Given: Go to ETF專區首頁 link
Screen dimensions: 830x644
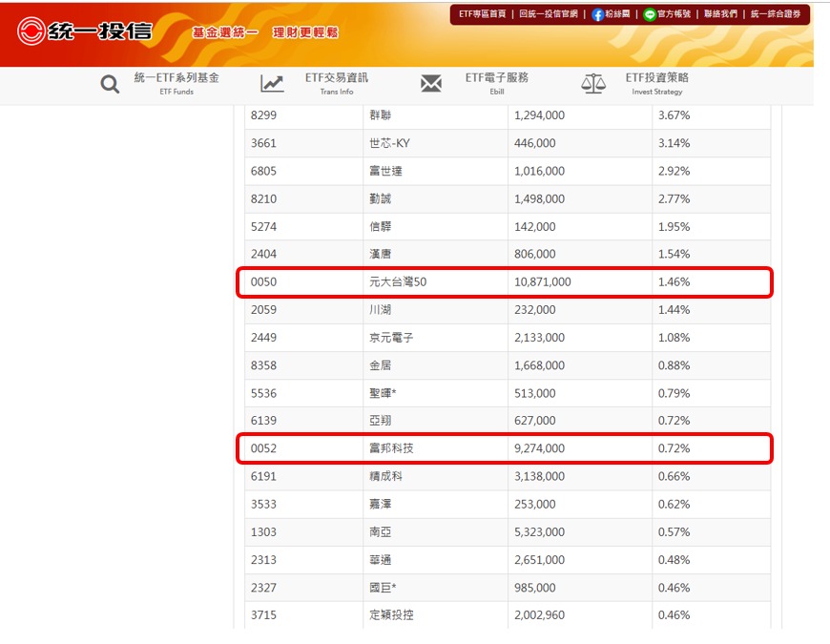Looking at the screenshot, I should [482, 14].
